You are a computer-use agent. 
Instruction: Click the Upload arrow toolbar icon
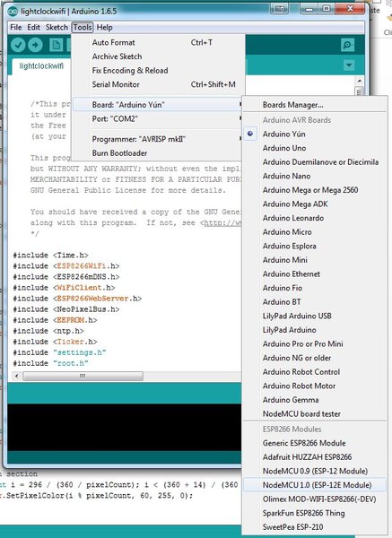(35, 45)
